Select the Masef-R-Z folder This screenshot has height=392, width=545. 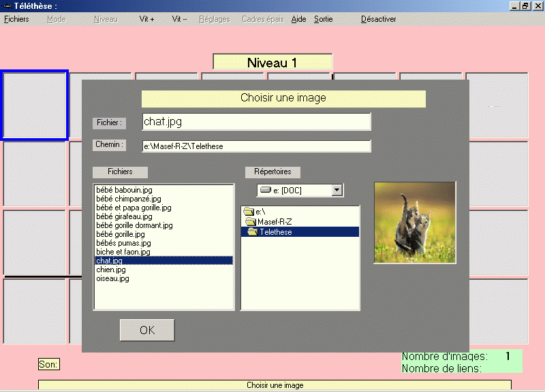point(274,222)
